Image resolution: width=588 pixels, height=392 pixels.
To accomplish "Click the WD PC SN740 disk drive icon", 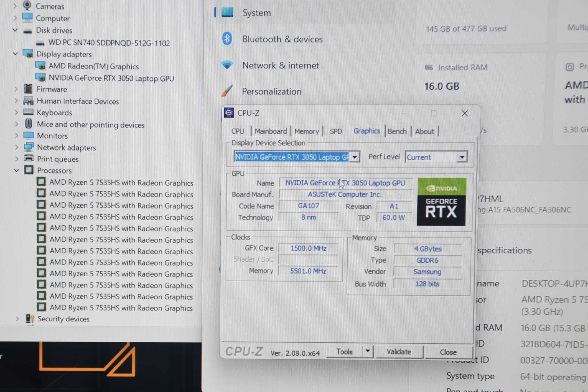I will coord(40,43).
